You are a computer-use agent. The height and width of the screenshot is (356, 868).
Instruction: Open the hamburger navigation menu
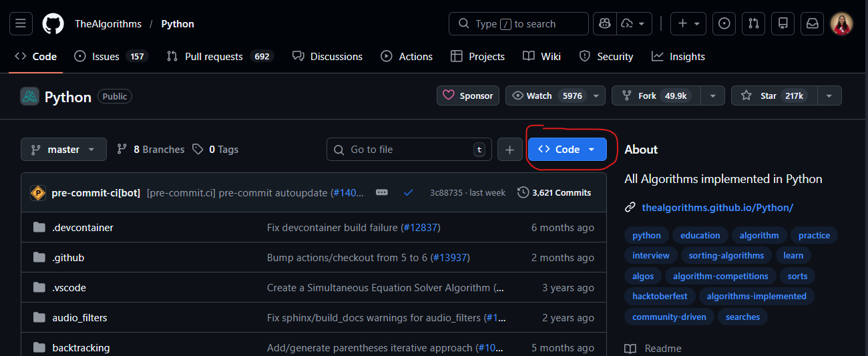pyautogui.click(x=20, y=24)
